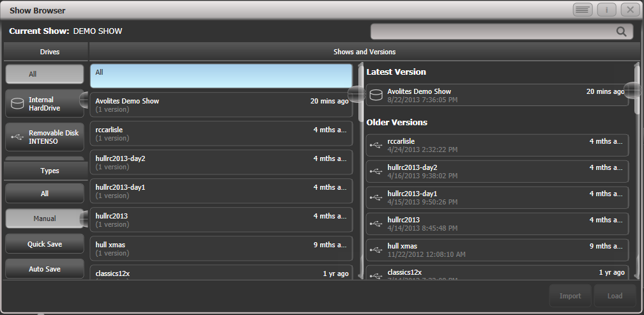
Task: Click the Types section header
Action: pyautogui.click(x=45, y=171)
